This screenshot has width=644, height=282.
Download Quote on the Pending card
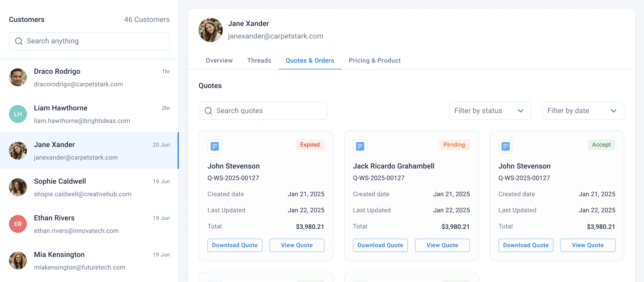[x=381, y=245]
